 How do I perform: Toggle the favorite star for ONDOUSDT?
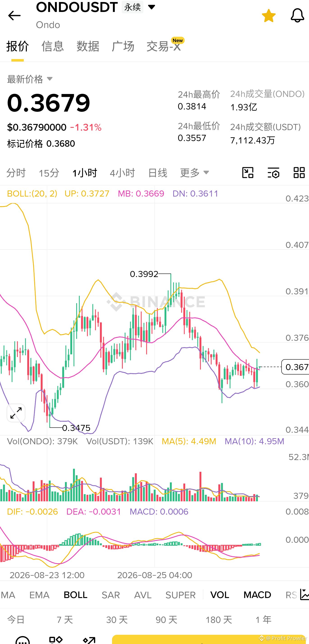pyautogui.click(x=268, y=16)
